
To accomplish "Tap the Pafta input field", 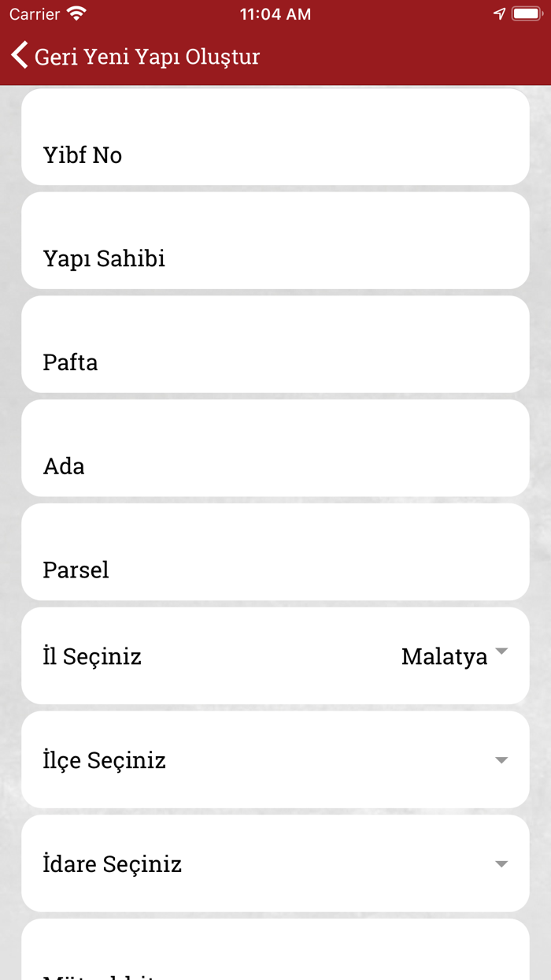I will tap(275, 344).
